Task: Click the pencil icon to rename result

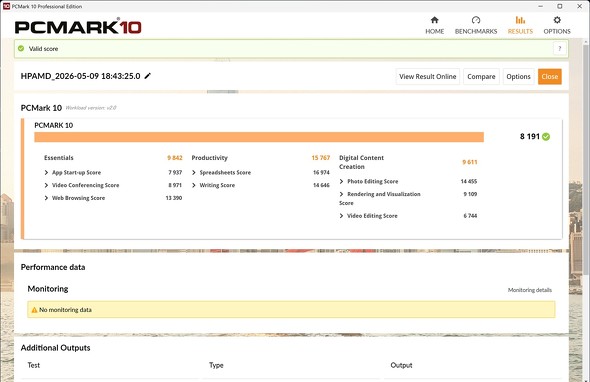Action: [x=148, y=76]
